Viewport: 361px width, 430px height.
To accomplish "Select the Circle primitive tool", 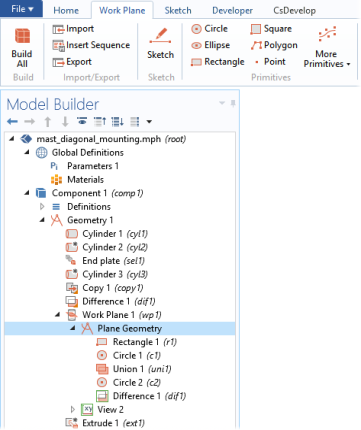I will coord(210,29).
